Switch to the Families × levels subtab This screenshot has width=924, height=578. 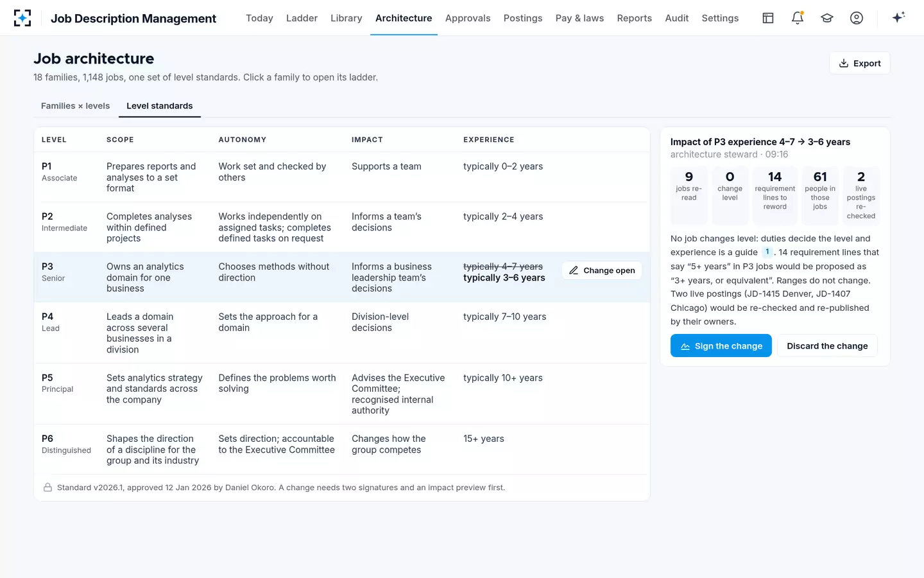point(75,106)
